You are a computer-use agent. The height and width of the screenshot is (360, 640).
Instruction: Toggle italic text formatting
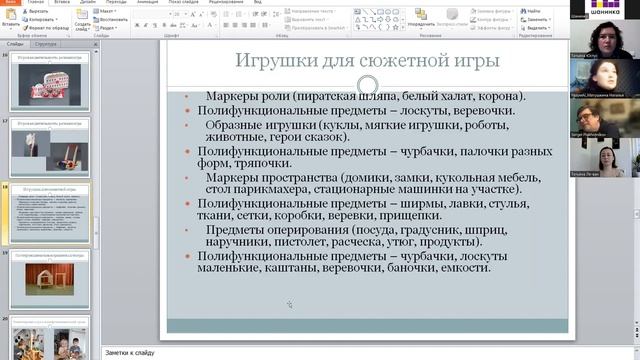[x=146, y=25]
